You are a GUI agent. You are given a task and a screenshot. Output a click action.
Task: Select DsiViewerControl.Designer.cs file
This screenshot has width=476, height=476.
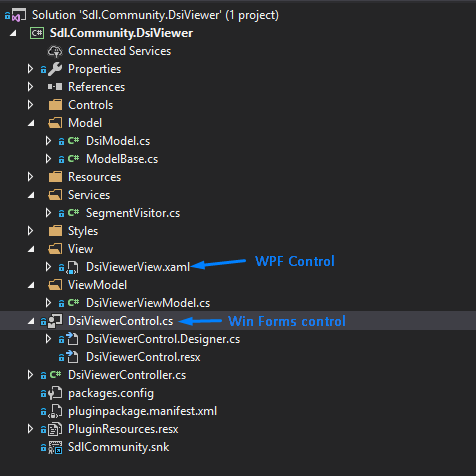[x=163, y=339]
